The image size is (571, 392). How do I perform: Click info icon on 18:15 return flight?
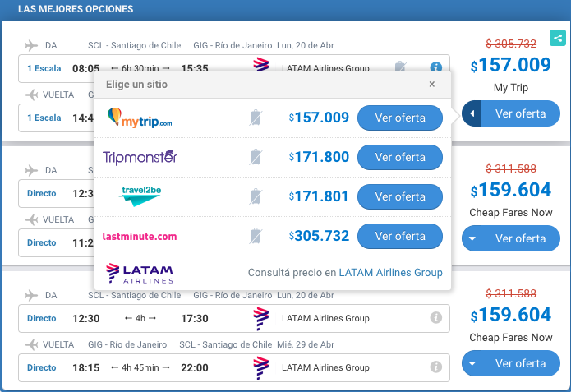(x=436, y=367)
